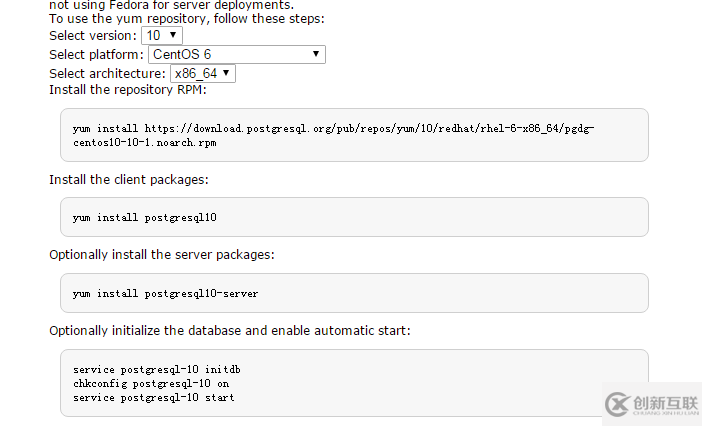Click the "Install the client packages:" heading
Image resolution: width=702 pixels, height=426 pixels.
click(x=128, y=180)
